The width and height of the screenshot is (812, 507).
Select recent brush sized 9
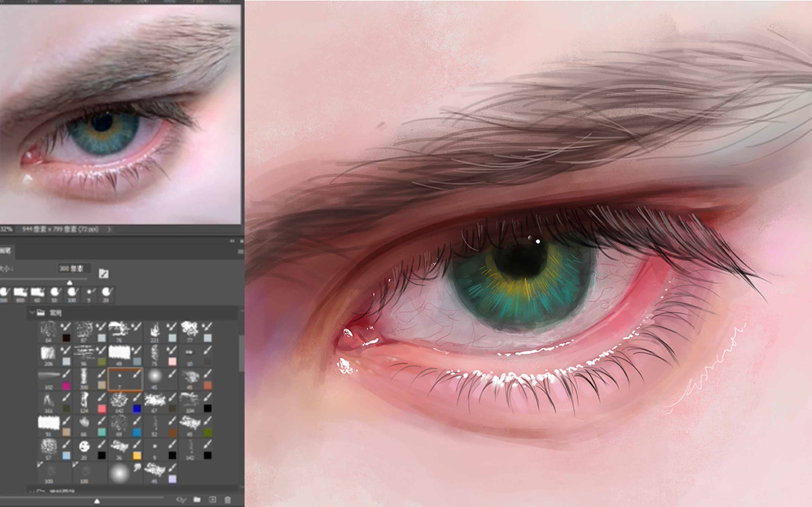pos(89,294)
